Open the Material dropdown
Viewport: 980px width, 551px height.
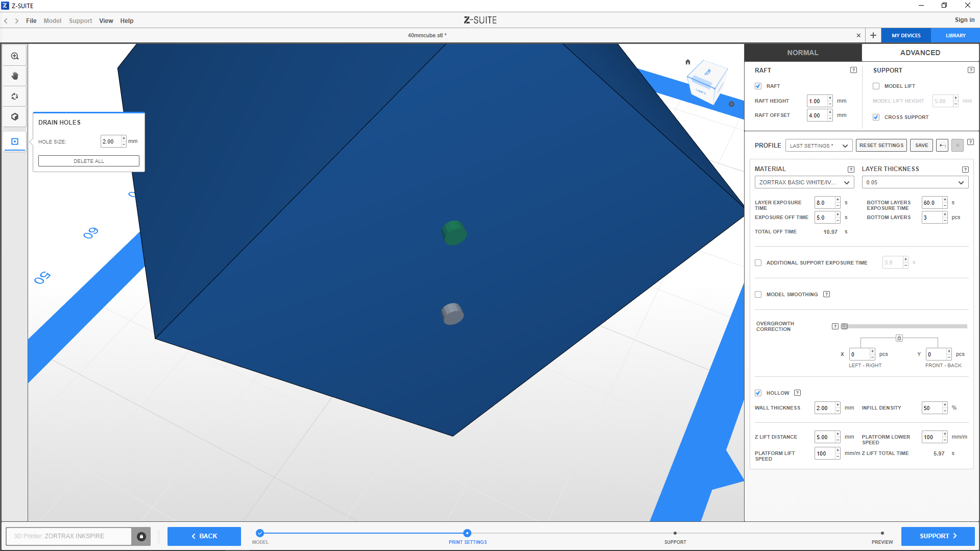(804, 182)
